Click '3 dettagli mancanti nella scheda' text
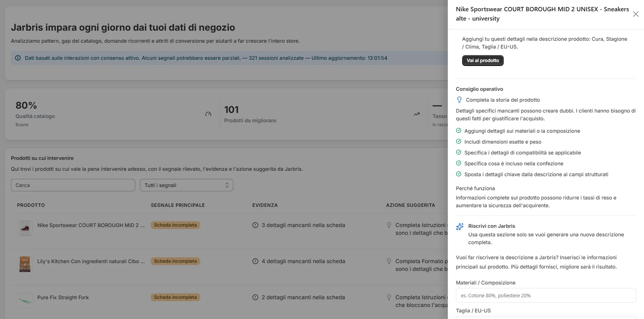This screenshot has width=644, height=319. click(x=303, y=225)
